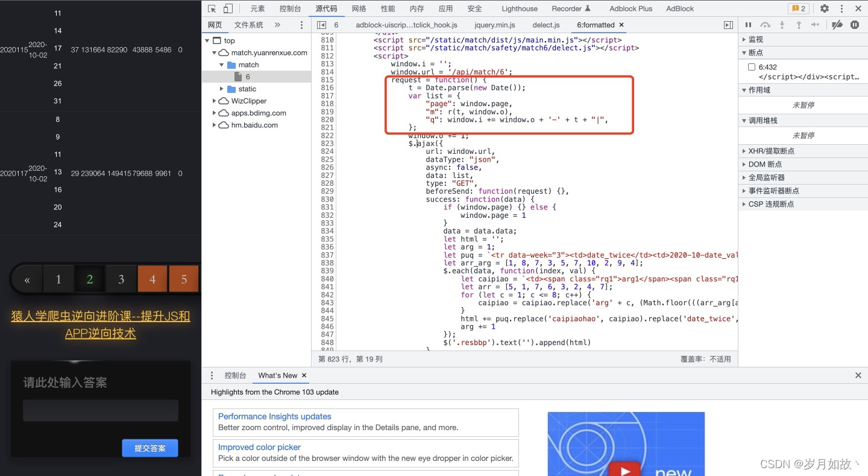
Task: Expand XHR/提取断点 section
Action: [x=803, y=151]
